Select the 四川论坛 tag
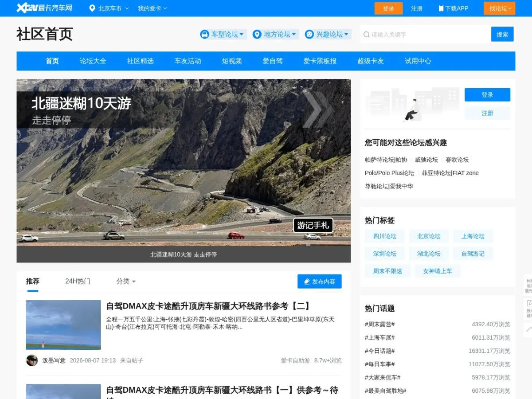This screenshot has width=532, height=399. (385, 236)
